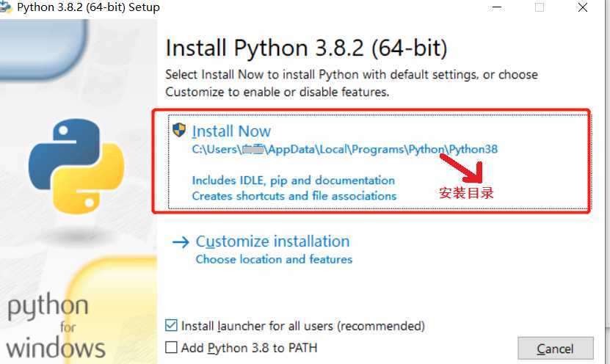610x364 pixels.
Task: Click the 'python for windows' logo text
Action: (x=55, y=326)
